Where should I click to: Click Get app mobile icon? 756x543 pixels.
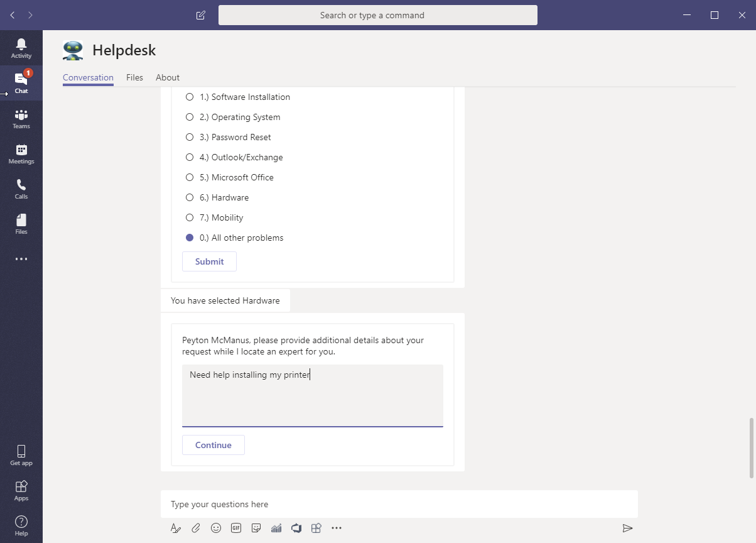(x=21, y=455)
